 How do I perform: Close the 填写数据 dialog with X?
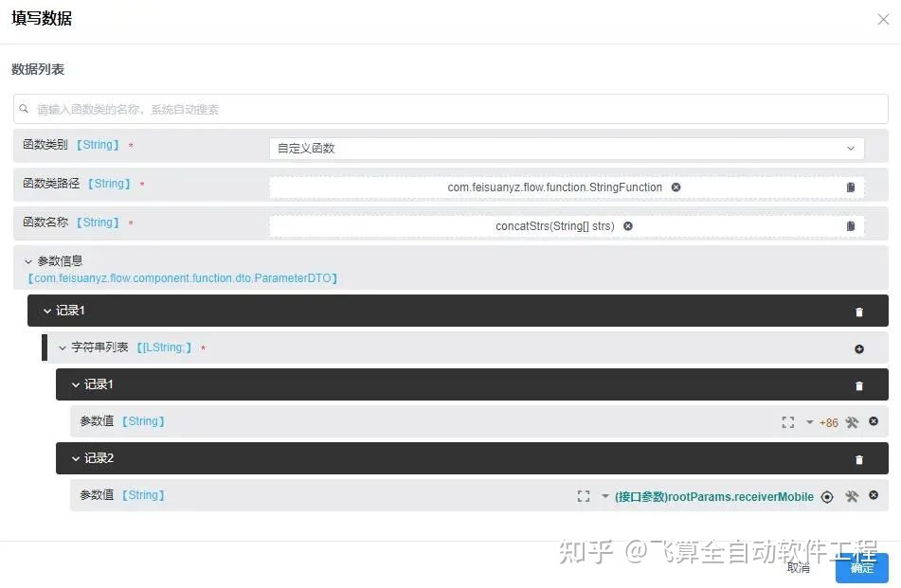pyautogui.click(x=883, y=20)
